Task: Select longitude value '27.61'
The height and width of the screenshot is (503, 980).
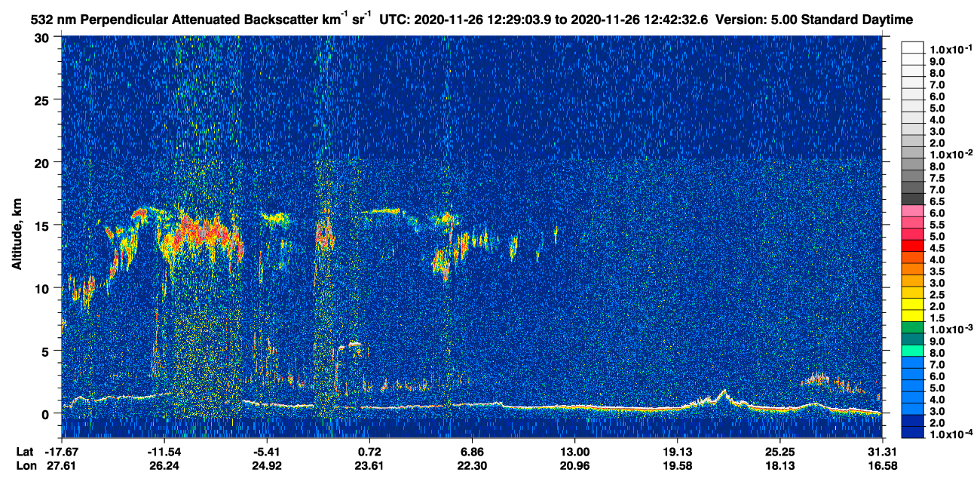Action: pos(61,465)
